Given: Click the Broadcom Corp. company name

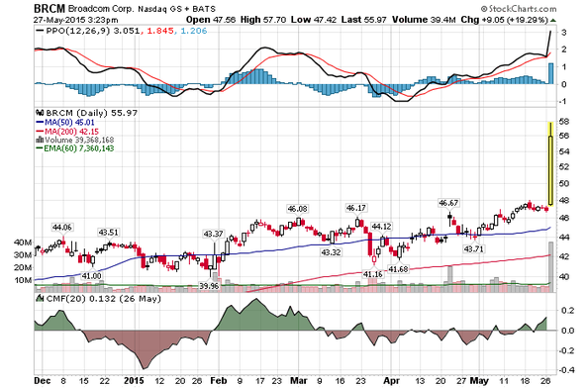Looking at the screenshot, I should 101,9.
